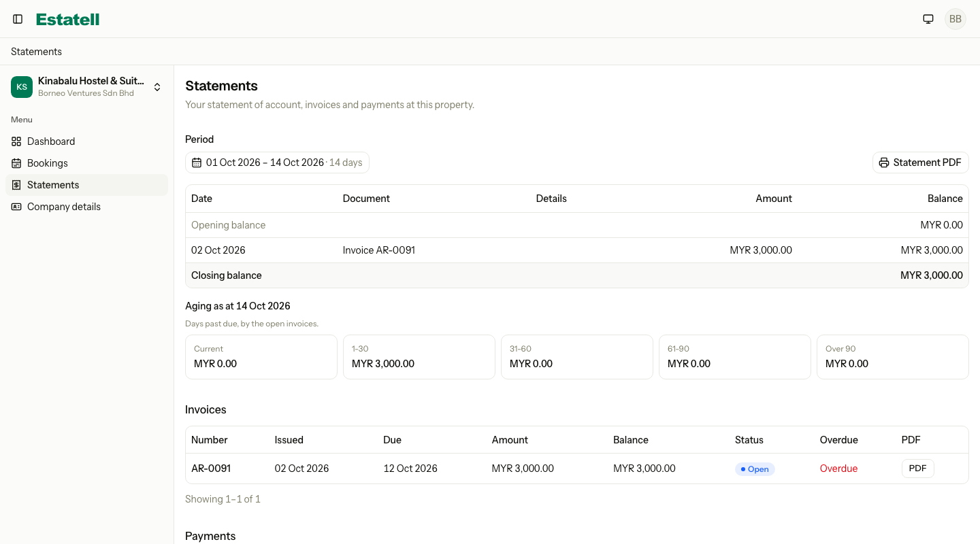Viewport: 980px width, 544px height.
Task: Click the AR-0091 number in Invoices
Action: (211, 469)
